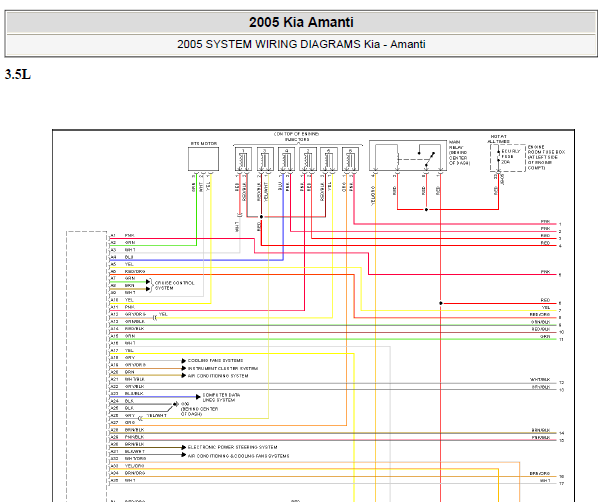Click the RED wire end labeled 4
The width and height of the screenshot is (598, 502).
551,244
